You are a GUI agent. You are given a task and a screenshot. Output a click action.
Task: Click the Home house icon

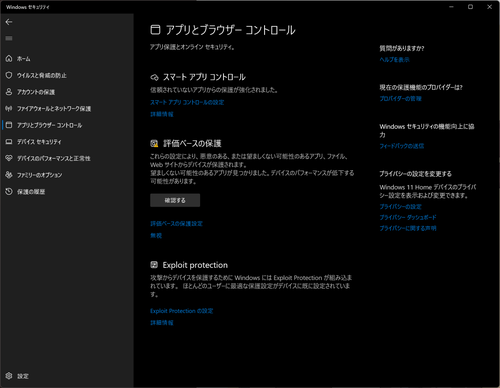tap(9, 59)
